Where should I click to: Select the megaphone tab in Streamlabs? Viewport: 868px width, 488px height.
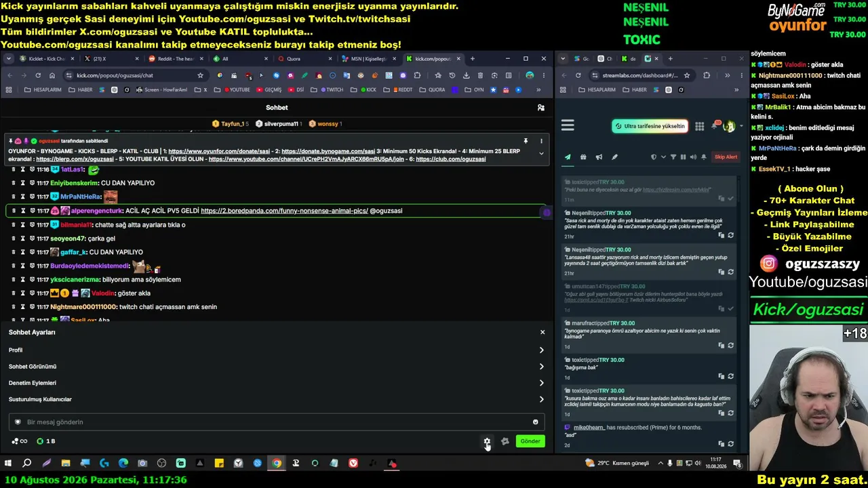(x=599, y=157)
